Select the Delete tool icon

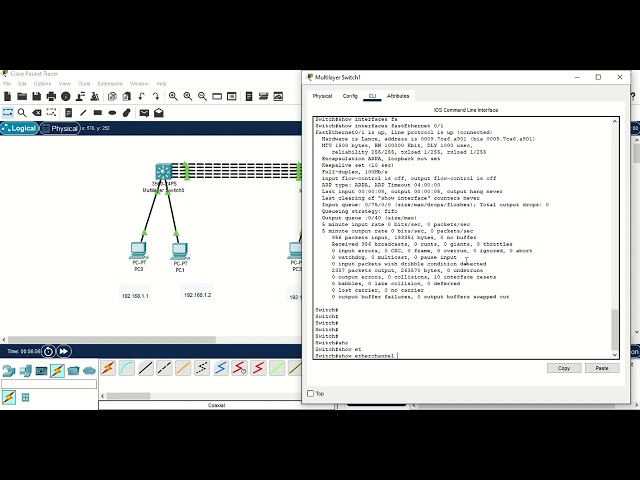(37, 113)
